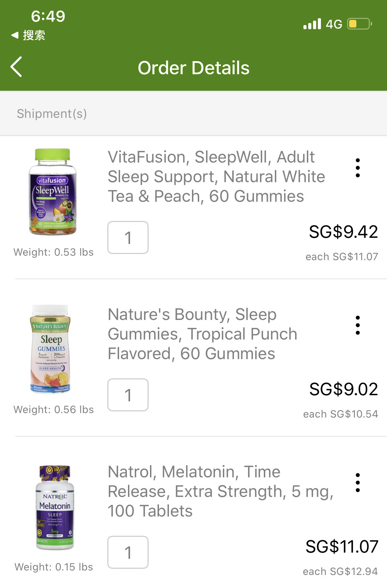Tap the Nature's Bounty Sleep Gummies image
This screenshot has height=588, width=387.
click(x=51, y=349)
